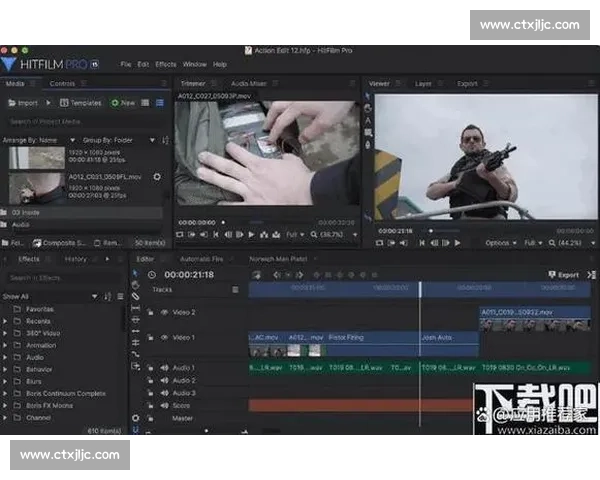This screenshot has height=480, width=600.
Task: Open the Viewer Options dropdown
Action: [500, 243]
